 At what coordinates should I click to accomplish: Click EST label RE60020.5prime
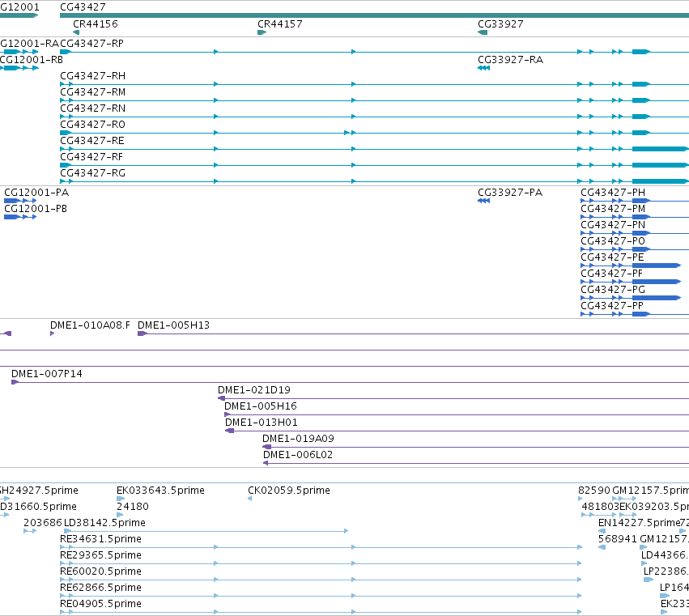click(100, 572)
